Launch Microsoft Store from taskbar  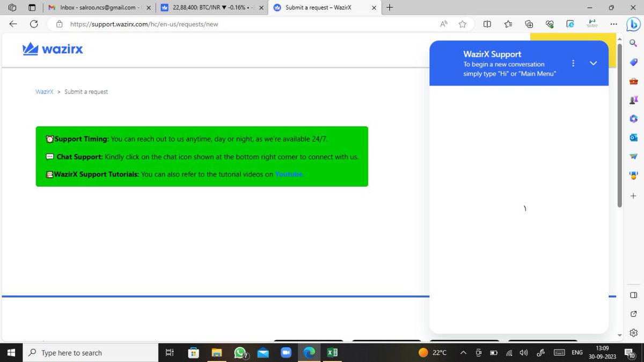pyautogui.click(x=194, y=352)
